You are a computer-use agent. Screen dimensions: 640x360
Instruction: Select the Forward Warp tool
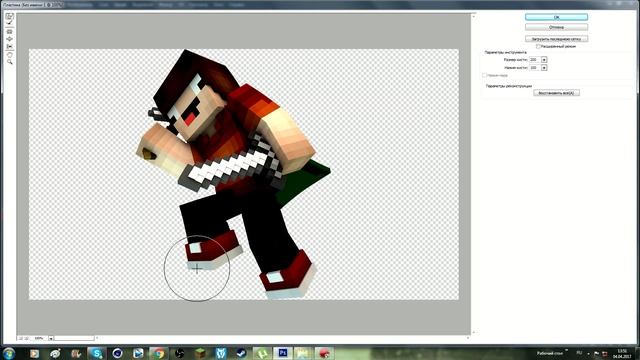coord(9,16)
